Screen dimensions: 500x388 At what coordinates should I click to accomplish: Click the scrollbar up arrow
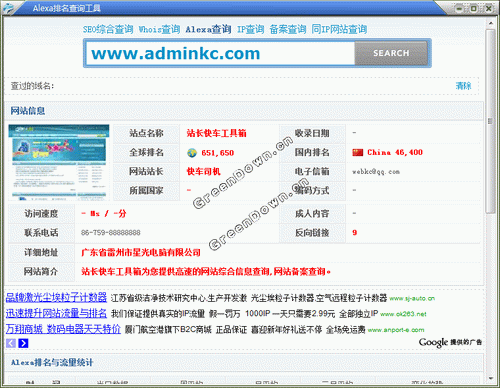pos(490,23)
